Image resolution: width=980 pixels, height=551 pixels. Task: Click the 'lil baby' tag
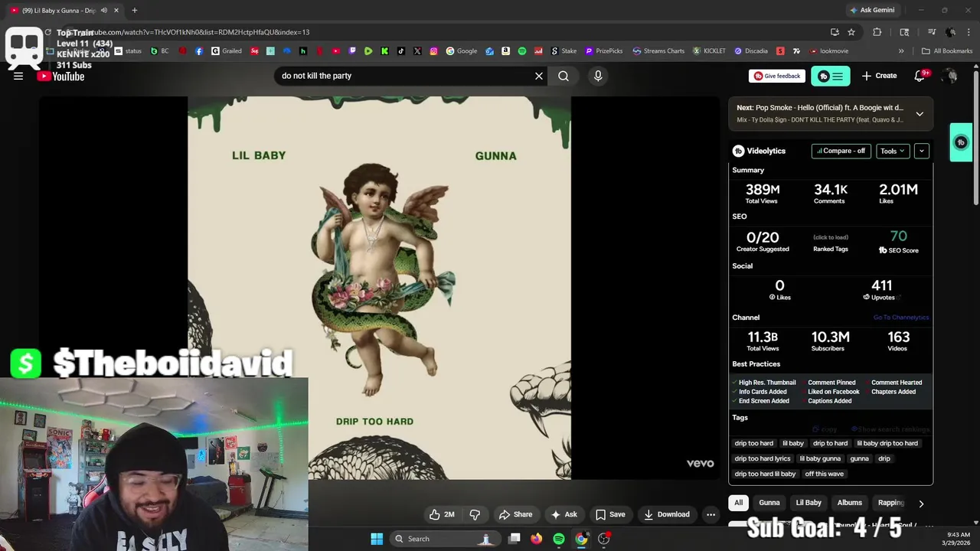coord(793,443)
